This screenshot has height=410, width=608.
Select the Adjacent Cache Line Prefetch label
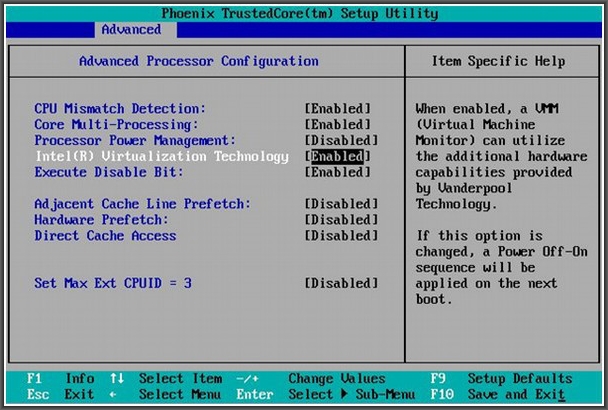pyautogui.click(x=142, y=204)
